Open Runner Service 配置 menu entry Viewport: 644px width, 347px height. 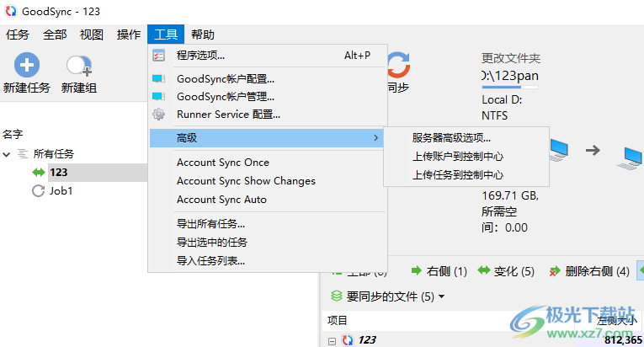(x=268, y=115)
